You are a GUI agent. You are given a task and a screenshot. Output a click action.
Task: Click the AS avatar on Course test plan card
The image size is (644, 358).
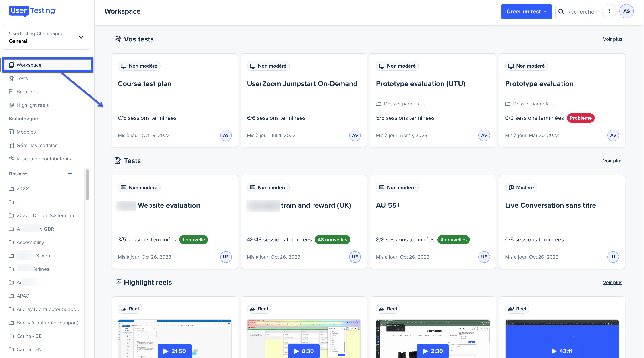226,135
